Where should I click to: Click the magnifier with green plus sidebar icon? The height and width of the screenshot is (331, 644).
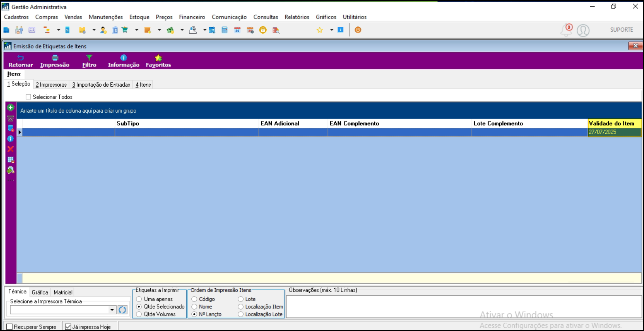11,170
